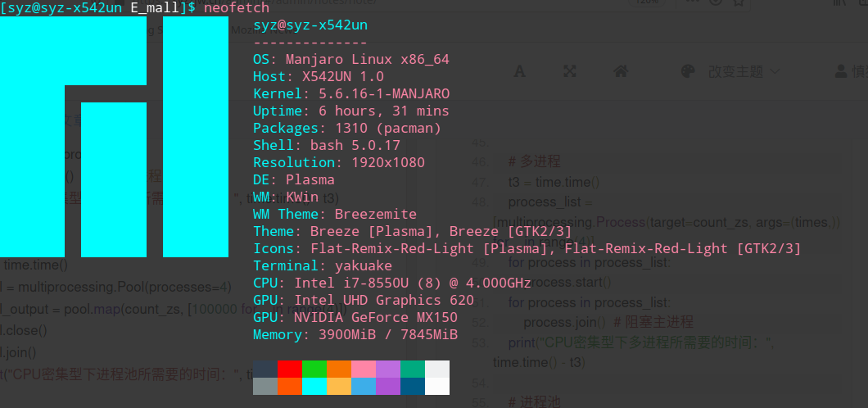Viewport: 868px width, 408px height.
Task: Click the 'Terminal: yakuake' line
Action: [x=323, y=265]
